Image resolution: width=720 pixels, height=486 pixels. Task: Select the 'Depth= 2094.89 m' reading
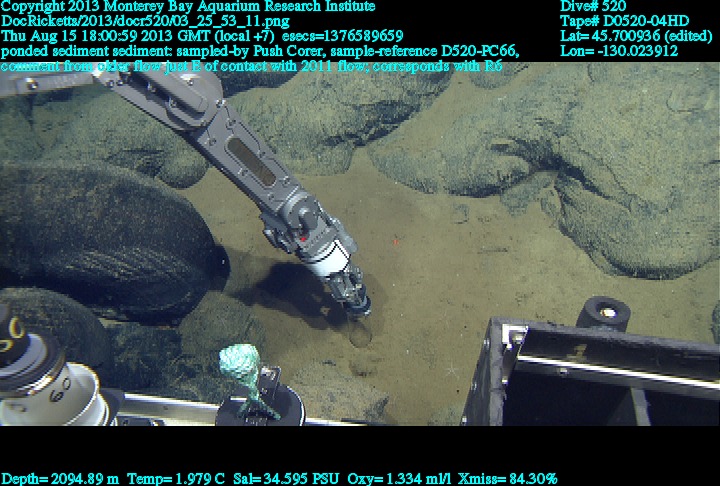(x=60, y=479)
